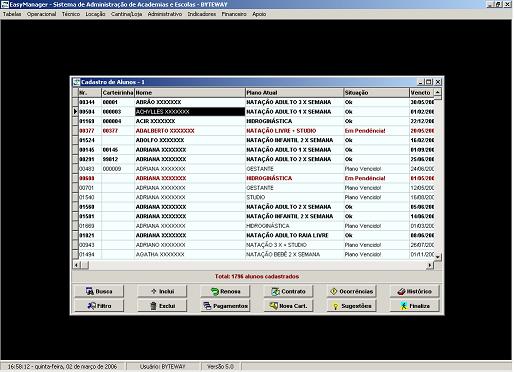The width and height of the screenshot is (514, 372).
Task: Open the Financeiro menu
Action: [234, 14]
